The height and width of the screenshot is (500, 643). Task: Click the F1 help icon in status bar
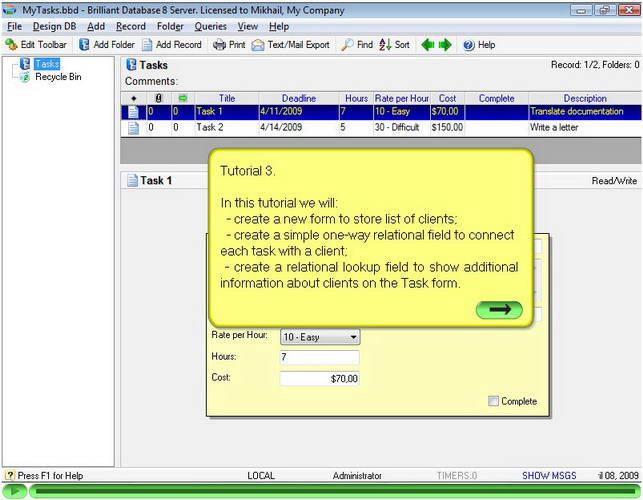click(x=9, y=476)
